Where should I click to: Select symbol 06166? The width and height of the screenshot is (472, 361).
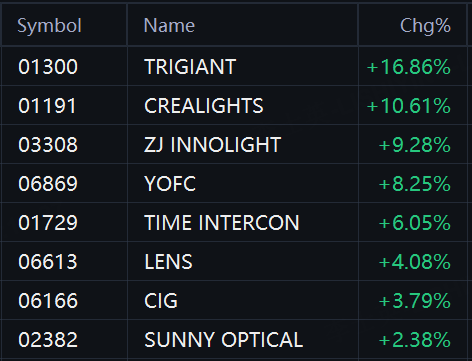pos(48,301)
